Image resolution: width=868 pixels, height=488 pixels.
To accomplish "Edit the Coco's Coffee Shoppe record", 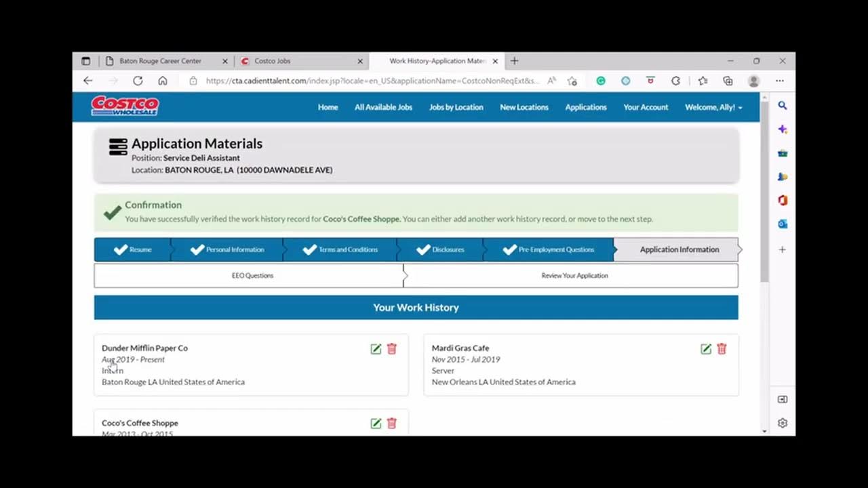I will 376,424.
